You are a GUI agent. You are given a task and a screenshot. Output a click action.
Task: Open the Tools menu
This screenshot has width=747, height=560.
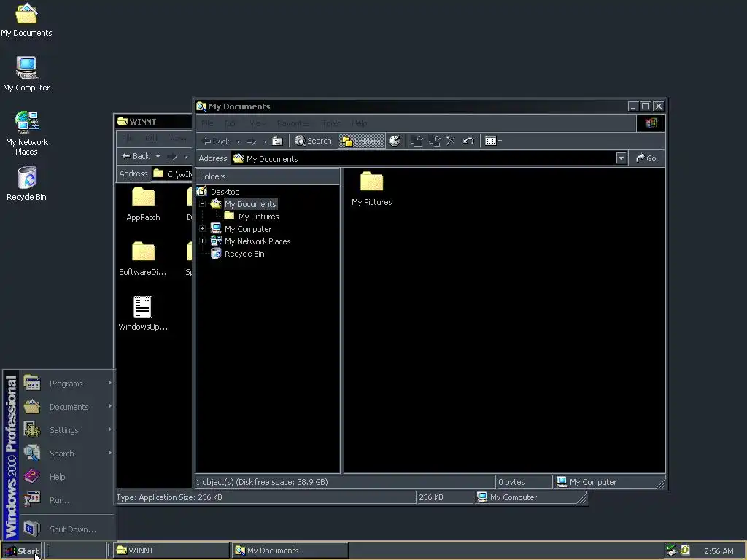330,123
